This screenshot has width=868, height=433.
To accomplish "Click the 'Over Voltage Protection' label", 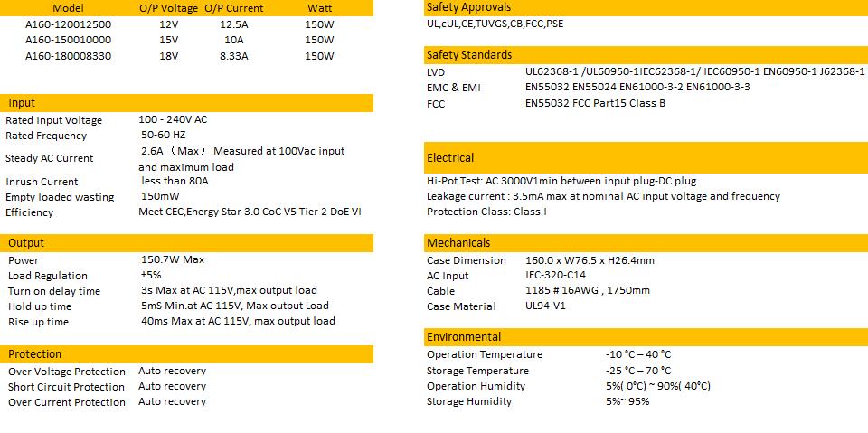I will [66, 372].
